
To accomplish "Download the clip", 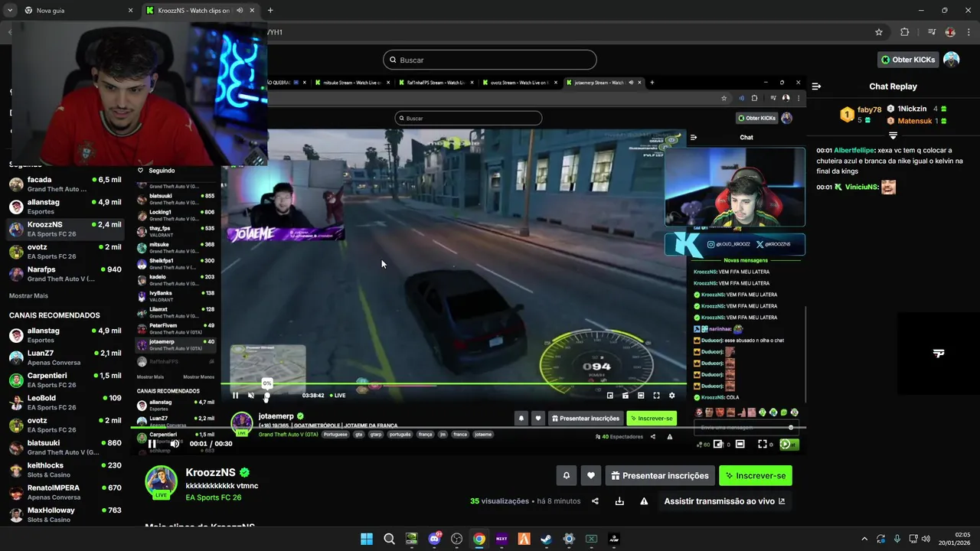I will click(x=619, y=501).
